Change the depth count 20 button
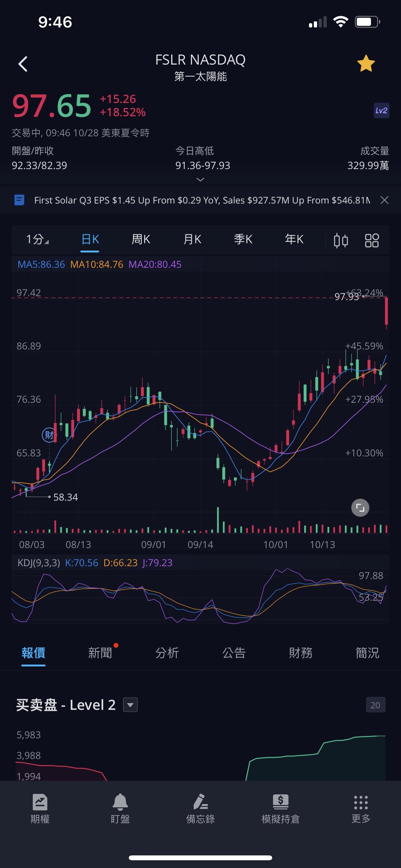 pyautogui.click(x=375, y=705)
